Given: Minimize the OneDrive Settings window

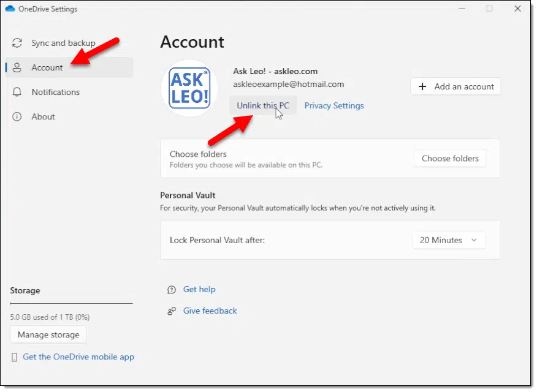Looking at the screenshot, I should click(x=462, y=9).
